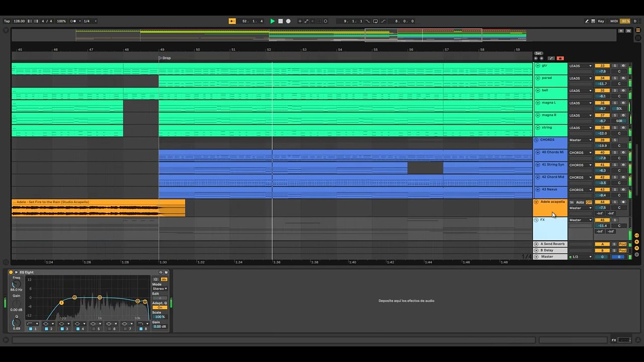644x362 pixels.
Task: Solo the FX track
Action: pyautogui.click(x=614, y=220)
